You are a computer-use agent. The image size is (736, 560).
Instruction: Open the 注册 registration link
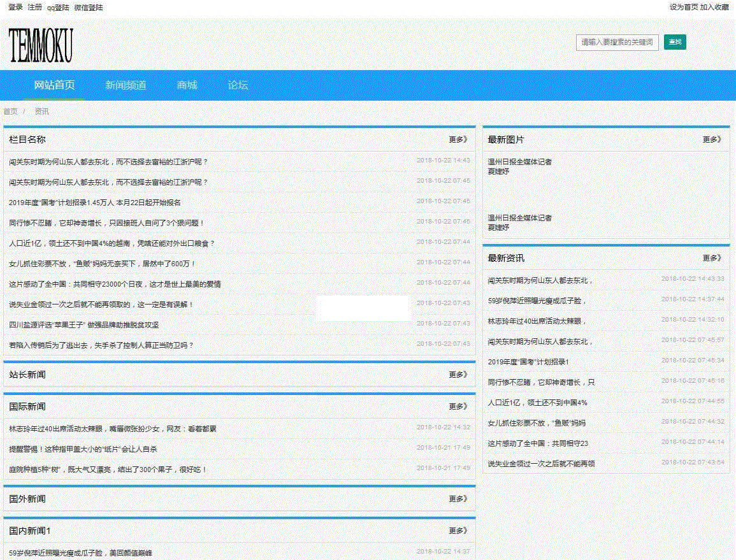(x=35, y=8)
